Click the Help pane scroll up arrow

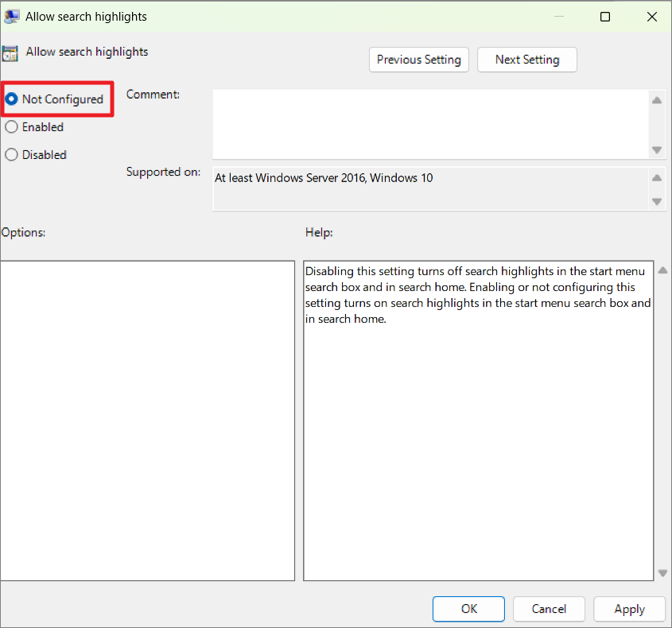click(x=662, y=270)
